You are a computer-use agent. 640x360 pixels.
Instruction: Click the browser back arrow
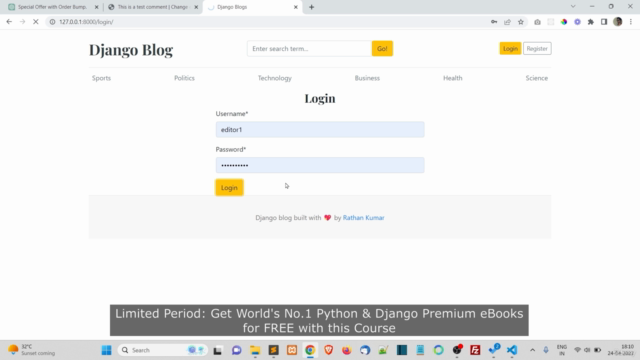point(9,22)
